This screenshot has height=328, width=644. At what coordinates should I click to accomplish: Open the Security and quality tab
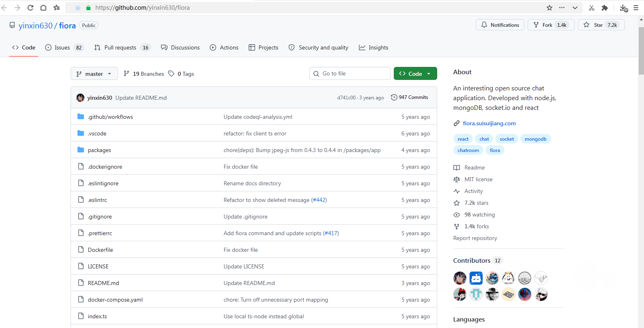click(318, 47)
